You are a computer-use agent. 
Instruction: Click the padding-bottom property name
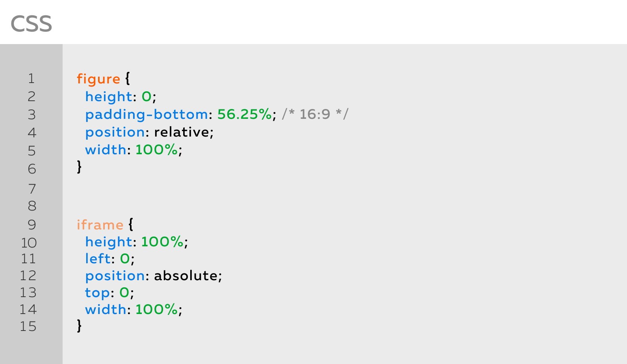pyautogui.click(x=147, y=114)
